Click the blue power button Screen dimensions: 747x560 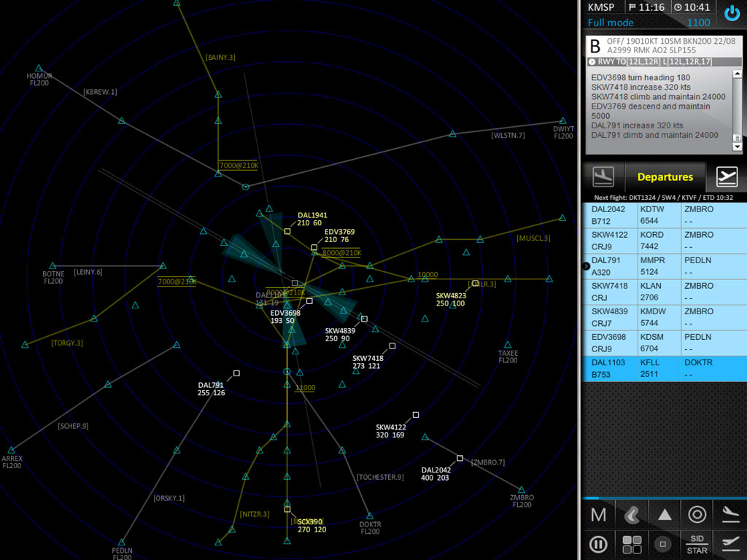click(x=731, y=13)
